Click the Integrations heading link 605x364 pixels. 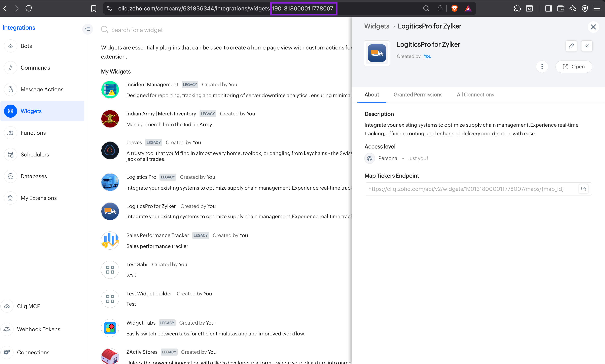pos(19,28)
